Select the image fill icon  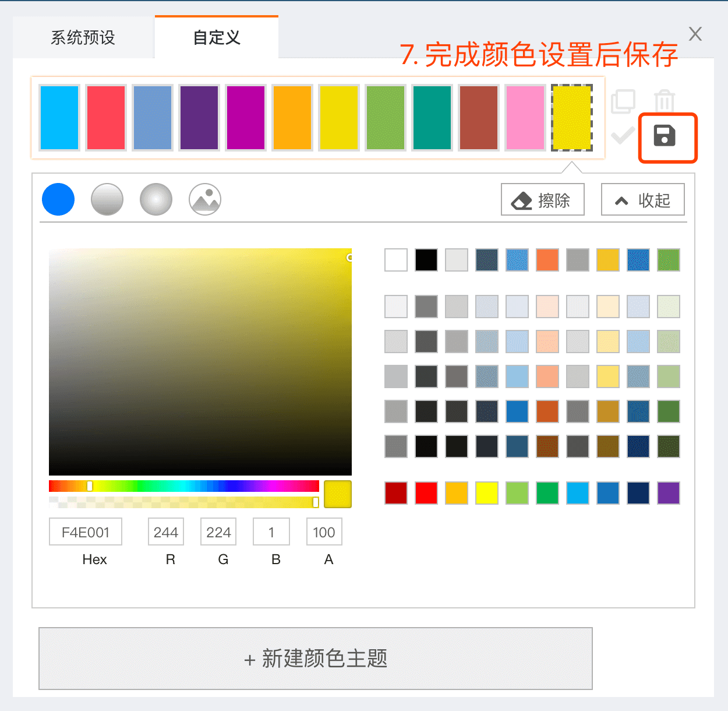pyautogui.click(x=205, y=199)
